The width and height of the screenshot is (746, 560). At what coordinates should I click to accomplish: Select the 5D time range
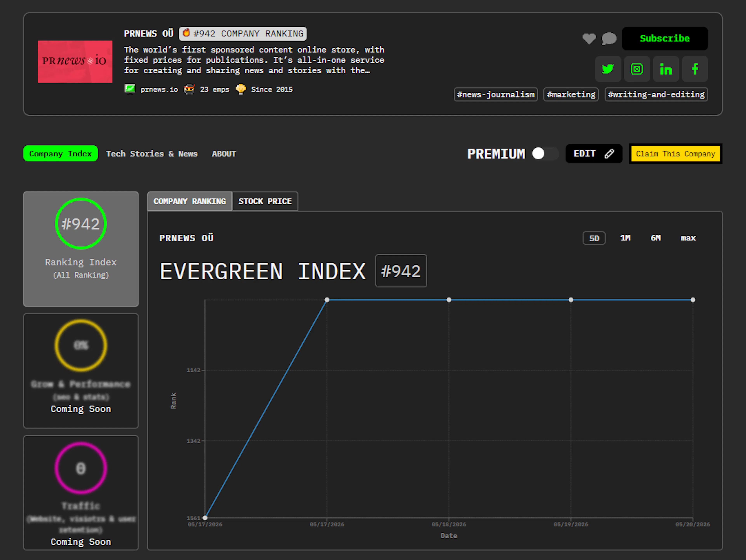(594, 238)
